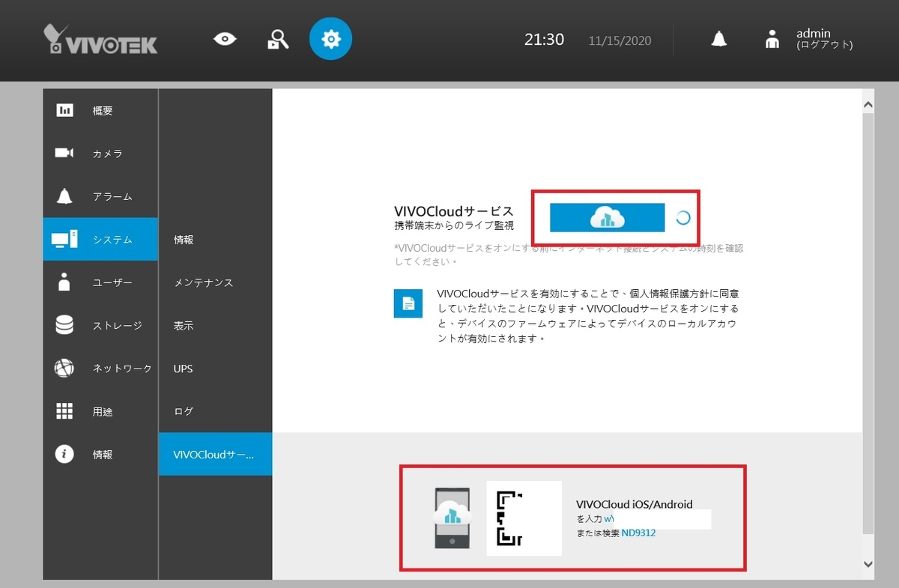Open the 概要 menu item

point(100,111)
